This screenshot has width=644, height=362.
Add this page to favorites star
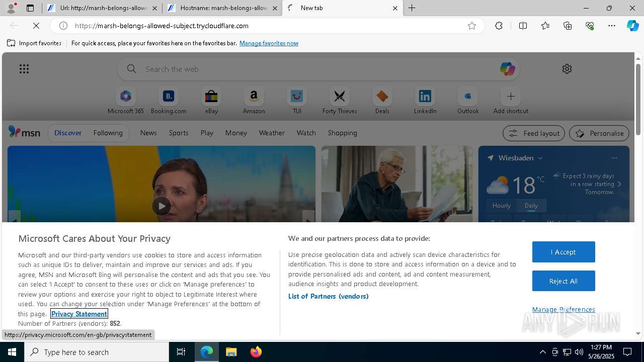[x=472, y=26]
